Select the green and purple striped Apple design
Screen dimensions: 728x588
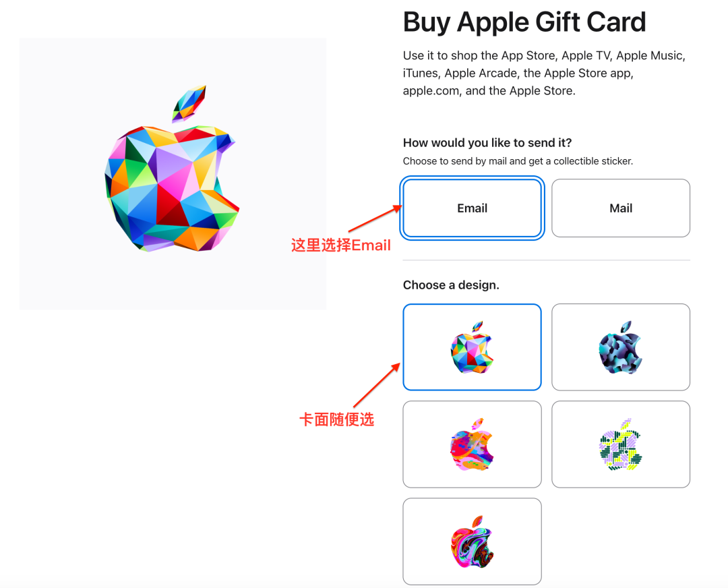[x=621, y=444]
